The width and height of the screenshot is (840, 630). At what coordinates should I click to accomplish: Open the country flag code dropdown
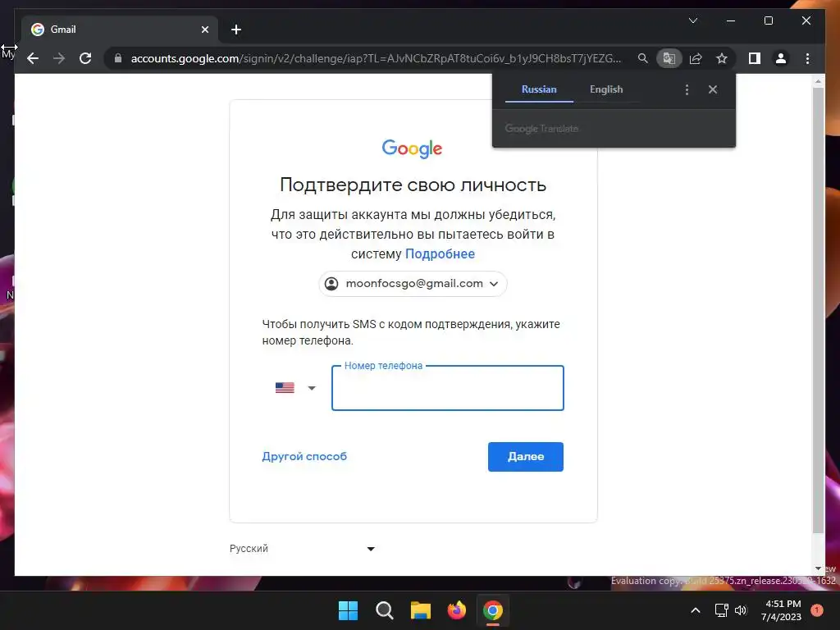click(295, 388)
